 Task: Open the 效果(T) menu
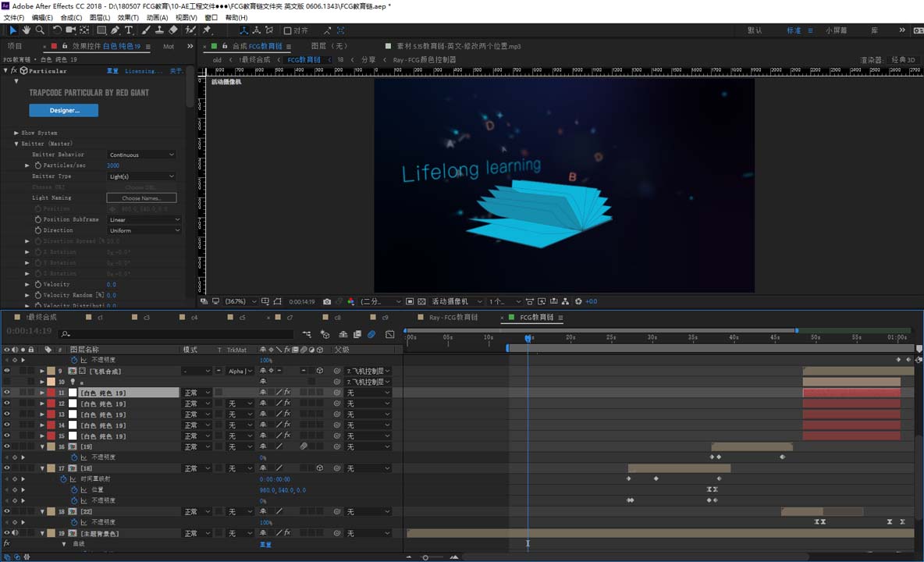pos(128,17)
